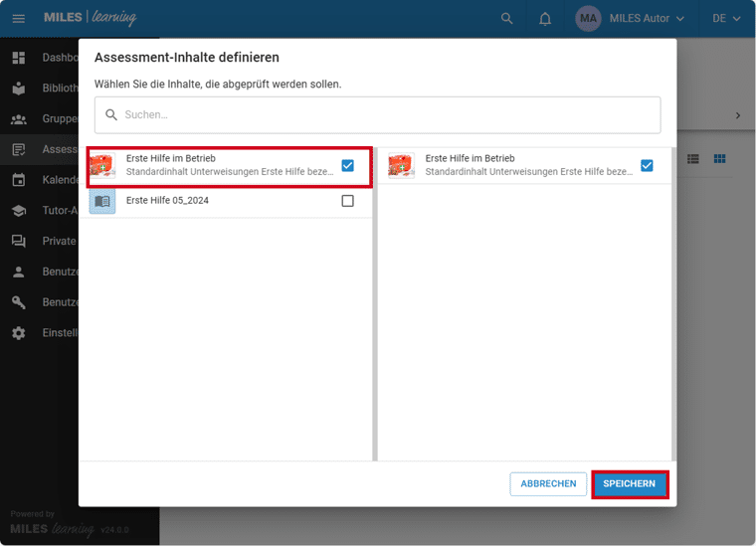The width and height of the screenshot is (756, 546).
Task: Open the Kalender sidebar icon
Action: tap(19, 180)
